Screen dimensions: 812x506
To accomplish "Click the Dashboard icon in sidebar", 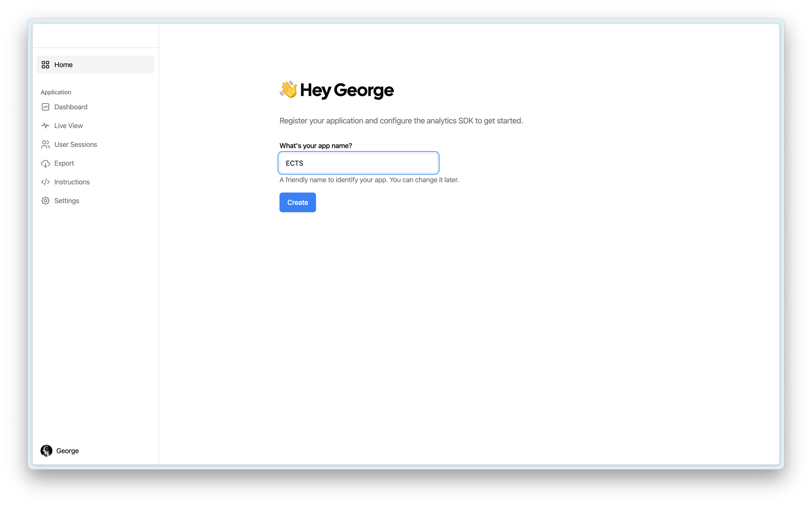I will click(45, 107).
